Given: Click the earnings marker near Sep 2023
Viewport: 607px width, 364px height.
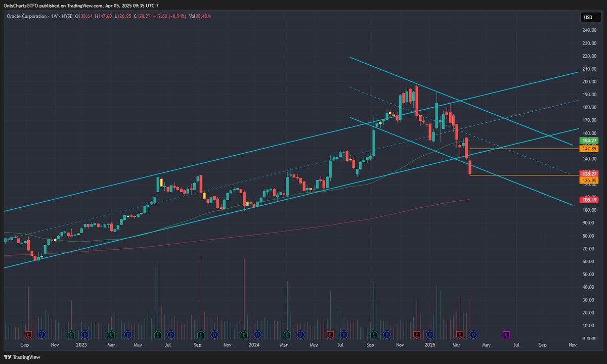Looking at the screenshot, I should click(x=201, y=334).
